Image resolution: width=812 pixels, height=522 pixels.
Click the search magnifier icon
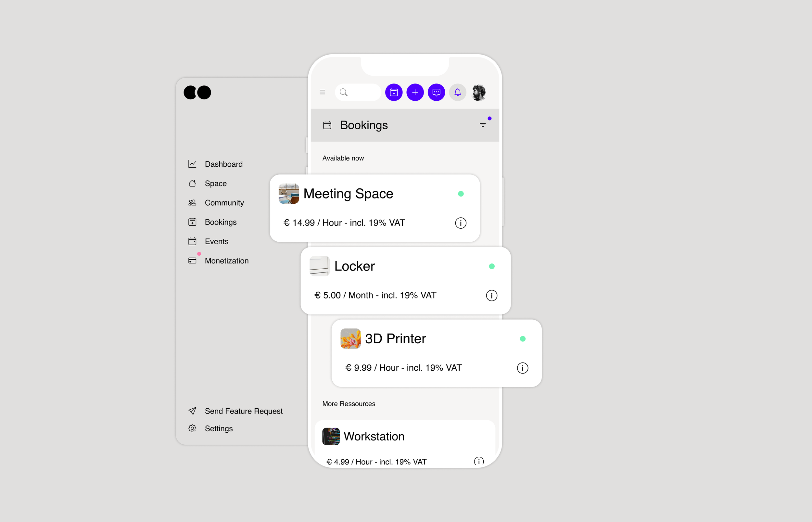(344, 92)
